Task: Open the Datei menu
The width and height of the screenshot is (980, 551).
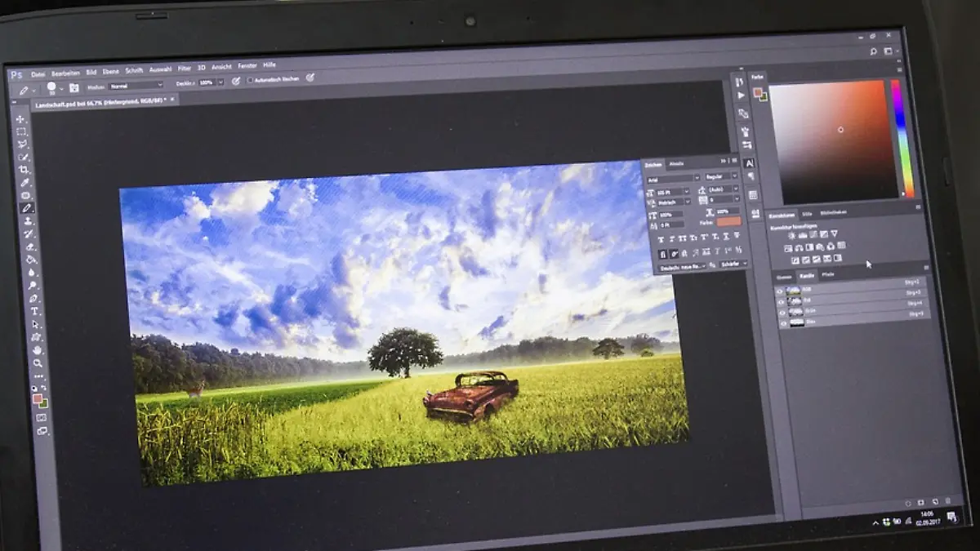Action: tap(38, 74)
